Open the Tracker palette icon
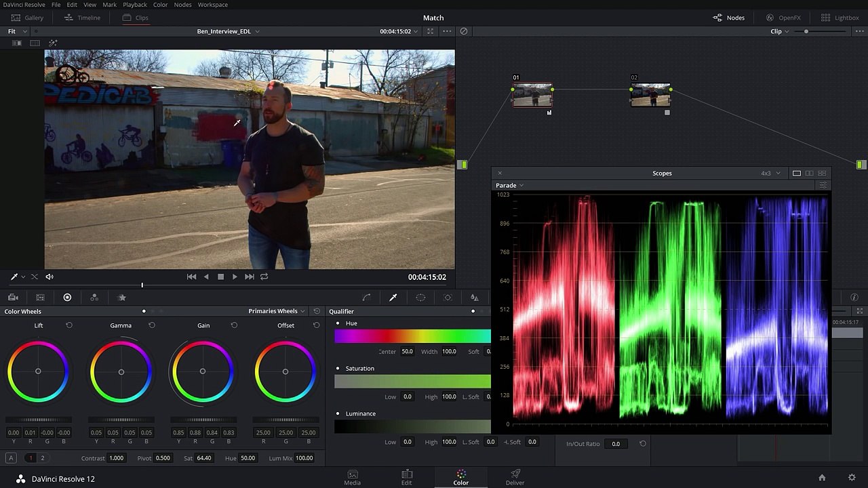The width and height of the screenshot is (868, 488). click(x=448, y=298)
